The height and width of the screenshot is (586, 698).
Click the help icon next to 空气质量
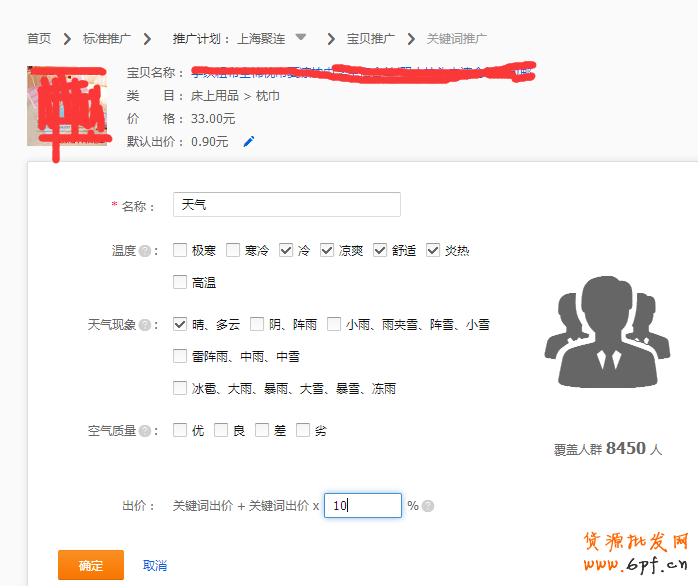coord(144,431)
